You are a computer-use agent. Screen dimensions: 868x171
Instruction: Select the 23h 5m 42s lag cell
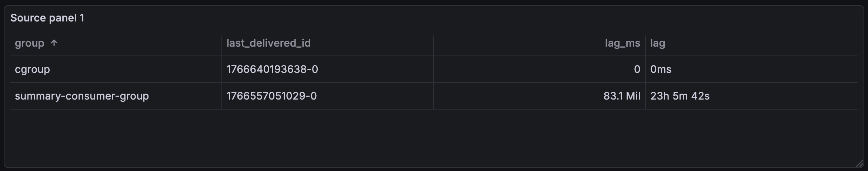tap(680, 96)
